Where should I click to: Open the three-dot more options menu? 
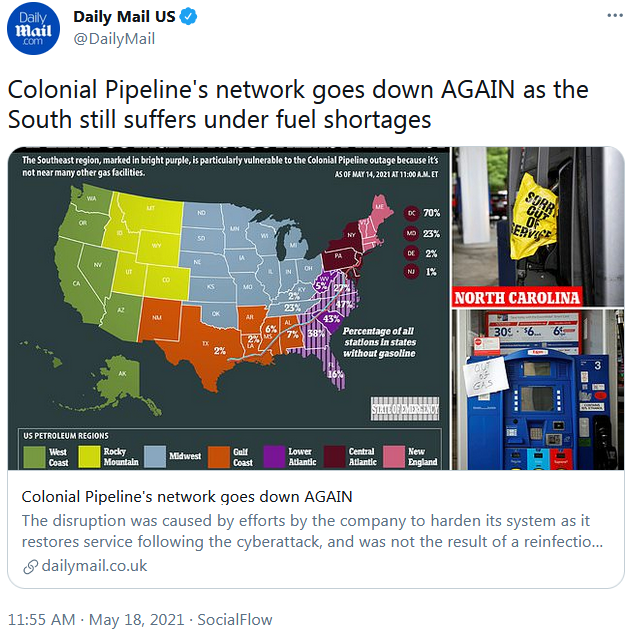pyautogui.click(x=615, y=15)
